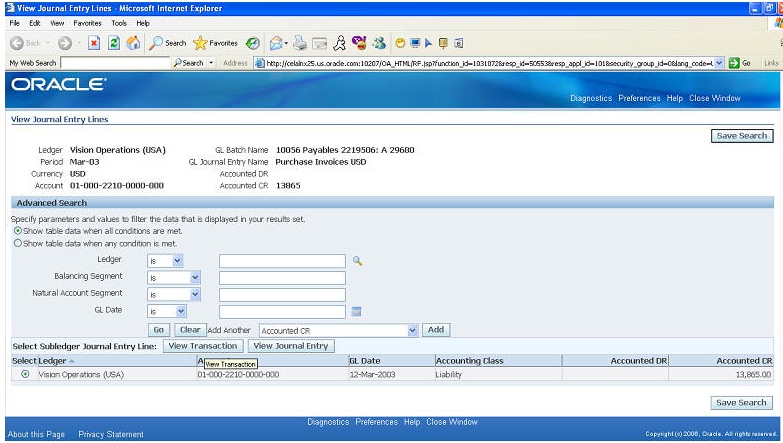
Task: Open the Favorites menu
Action: click(x=87, y=23)
